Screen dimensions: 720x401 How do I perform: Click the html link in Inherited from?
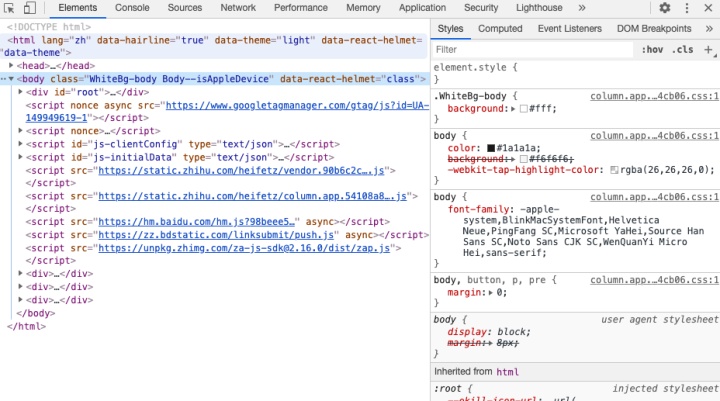(507, 372)
